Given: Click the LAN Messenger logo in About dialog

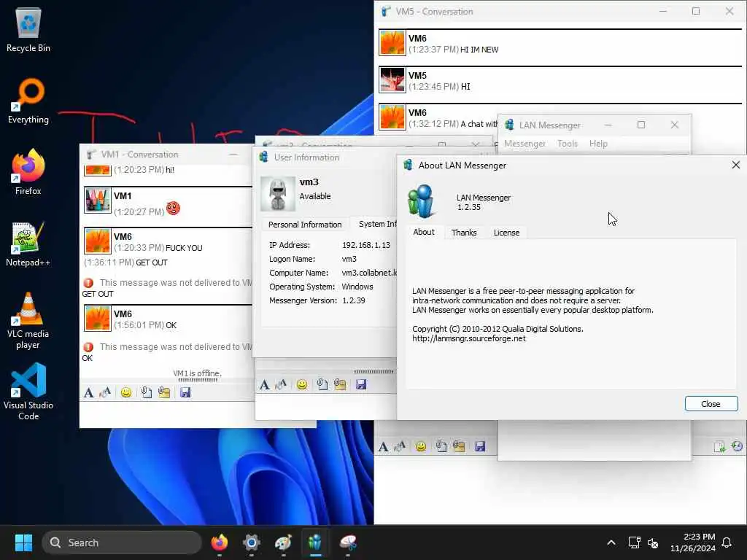Looking at the screenshot, I should click(422, 201).
